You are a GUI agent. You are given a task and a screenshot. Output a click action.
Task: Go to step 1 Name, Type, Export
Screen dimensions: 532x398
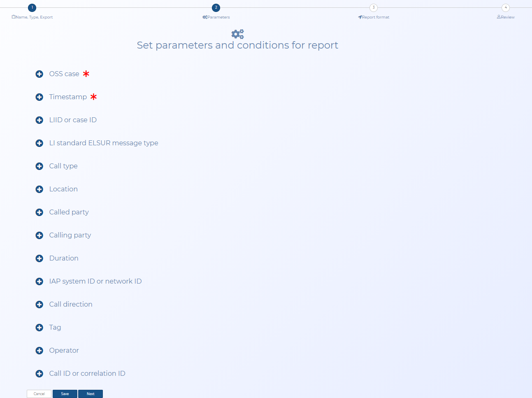(32, 8)
